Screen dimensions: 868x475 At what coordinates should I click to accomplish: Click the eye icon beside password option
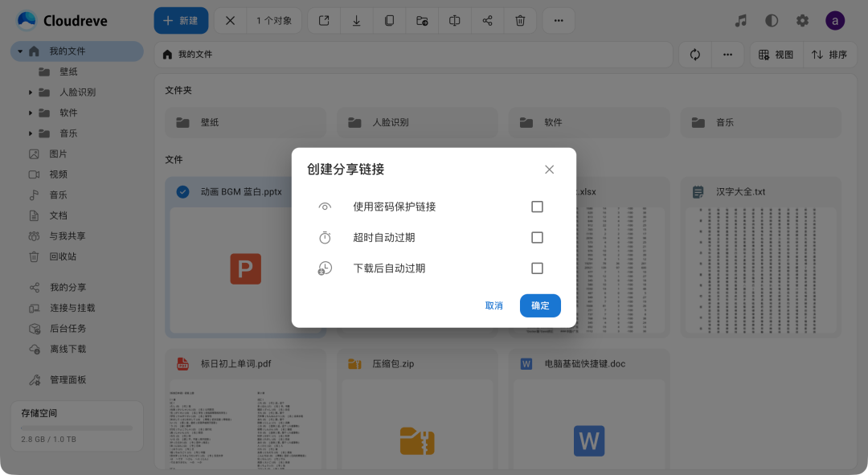coord(325,207)
